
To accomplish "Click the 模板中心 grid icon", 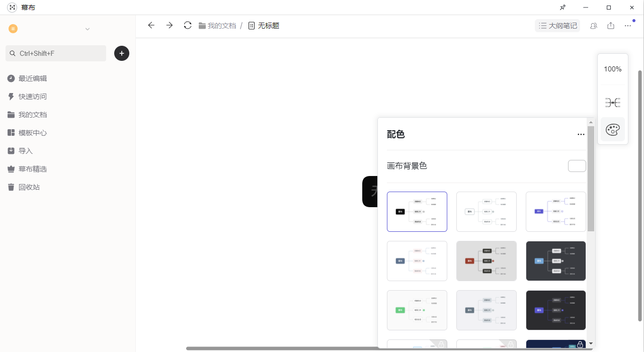I will point(11,133).
